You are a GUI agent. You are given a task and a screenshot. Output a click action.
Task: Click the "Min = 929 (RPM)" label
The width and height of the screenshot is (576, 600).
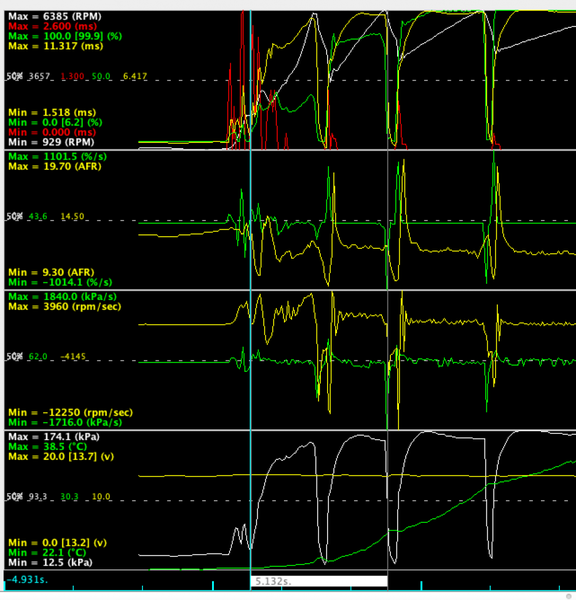(51, 142)
